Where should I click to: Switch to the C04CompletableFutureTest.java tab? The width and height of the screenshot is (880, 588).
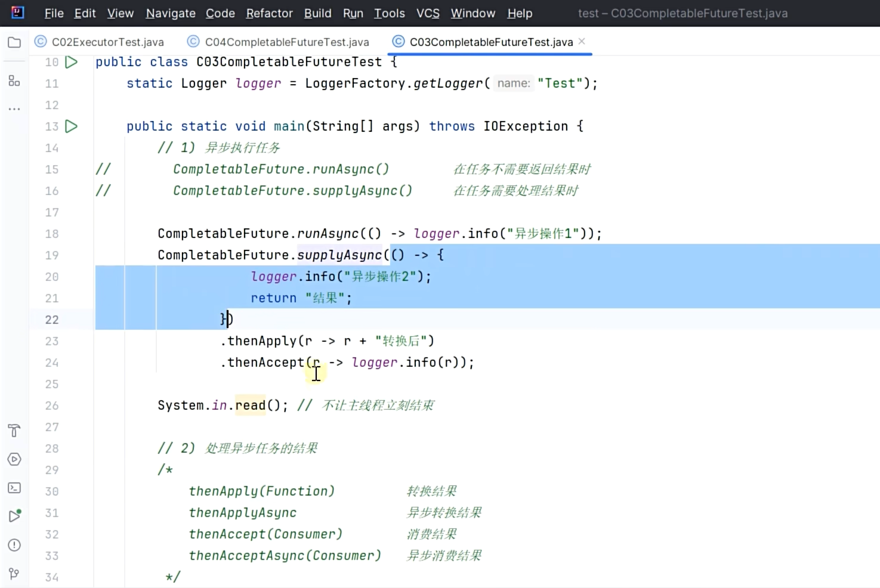tap(277, 42)
